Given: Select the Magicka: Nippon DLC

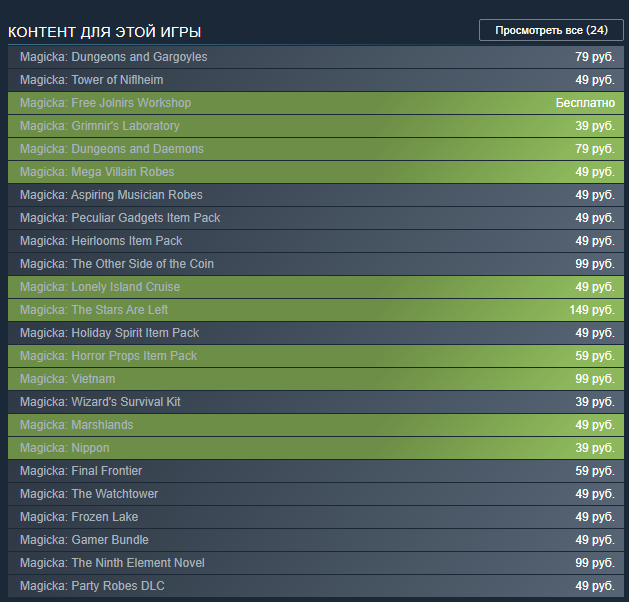Looking at the screenshot, I should click(x=316, y=448).
